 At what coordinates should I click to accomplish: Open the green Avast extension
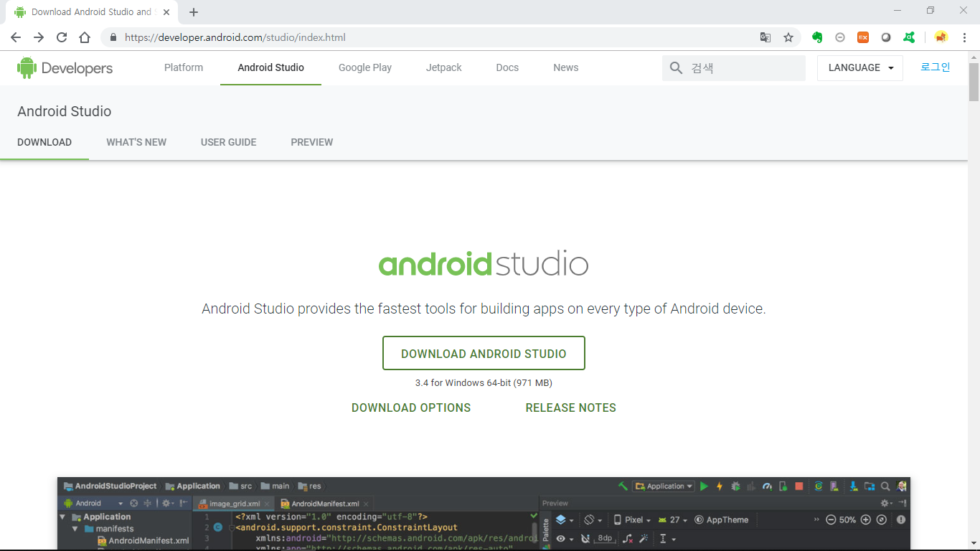pos(909,37)
